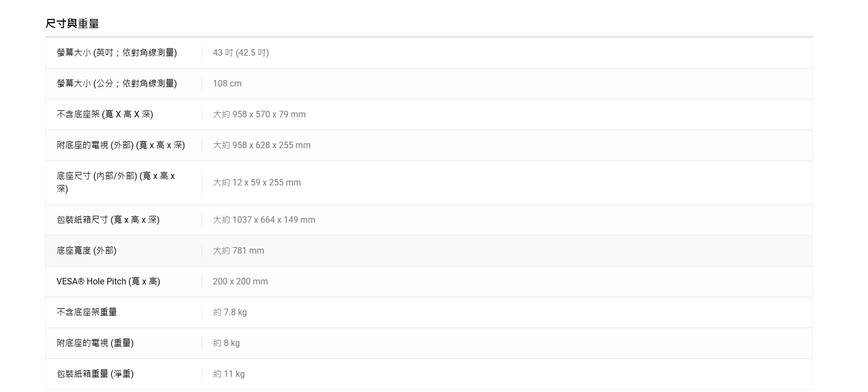868x392 pixels.
Task: Click the 不含底座架 (寬 X 高 X 深) label
Action: (105, 114)
